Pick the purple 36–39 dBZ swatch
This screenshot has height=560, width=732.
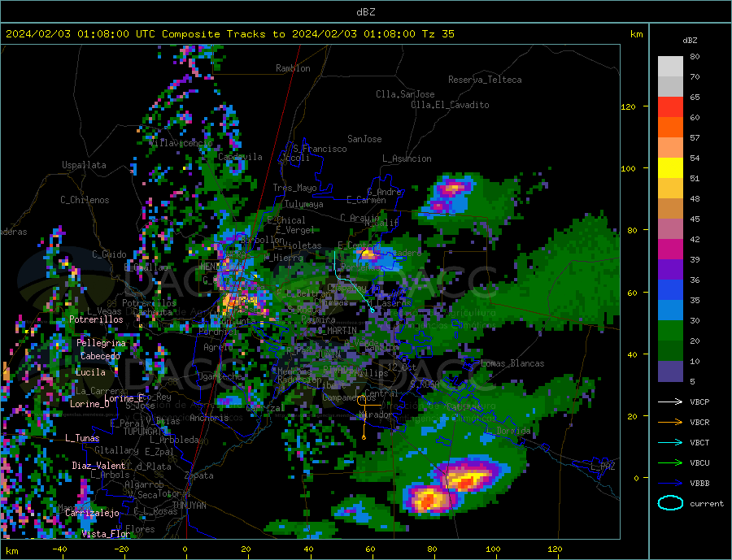[670, 270]
